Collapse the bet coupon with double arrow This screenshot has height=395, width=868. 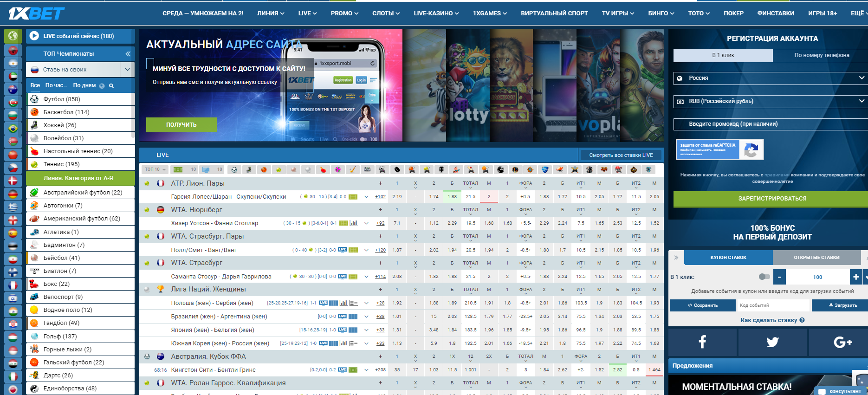coord(676,257)
